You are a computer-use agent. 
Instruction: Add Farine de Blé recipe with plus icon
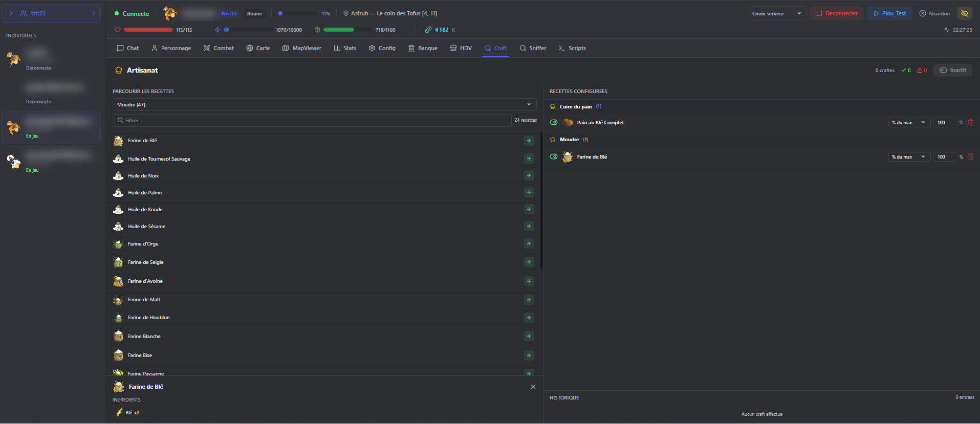tap(529, 141)
